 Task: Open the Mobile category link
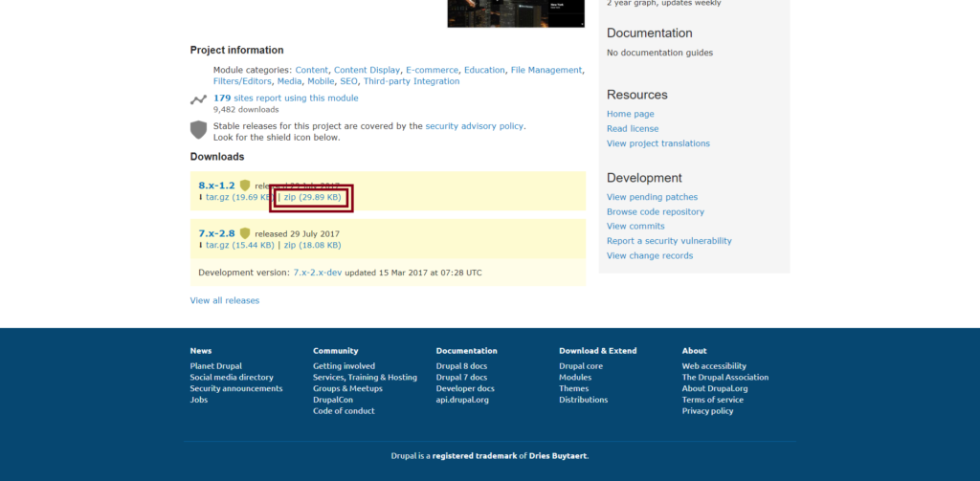click(x=321, y=81)
